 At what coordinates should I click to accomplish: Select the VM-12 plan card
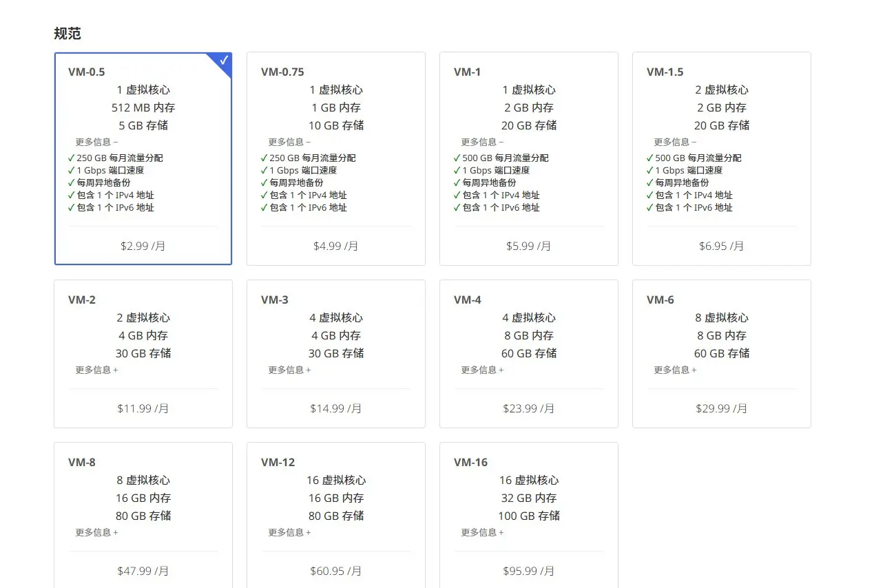tap(335, 515)
